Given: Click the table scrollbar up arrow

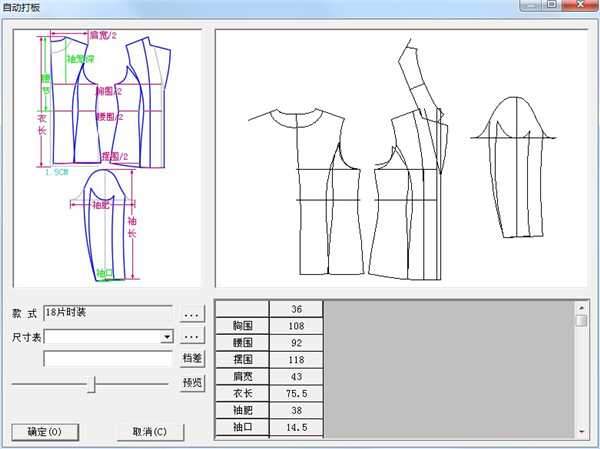Looking at the screenshot, I should coord(581,307).
